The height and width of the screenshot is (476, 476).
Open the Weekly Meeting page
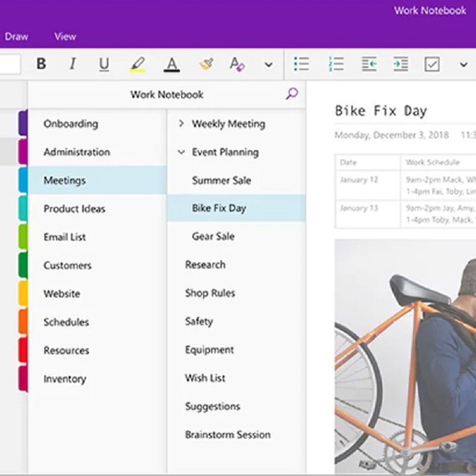229,124
